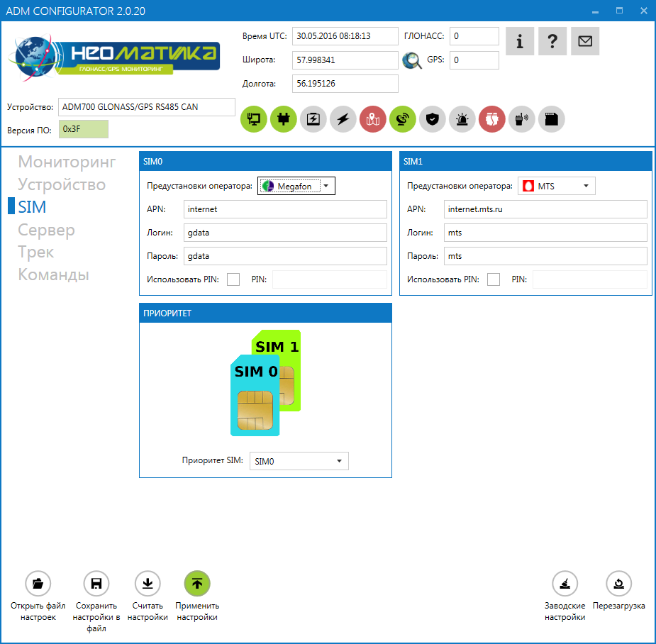The image size is (656, 644).
Task: Click the info button in the header
Action: (x=520, y=41)
